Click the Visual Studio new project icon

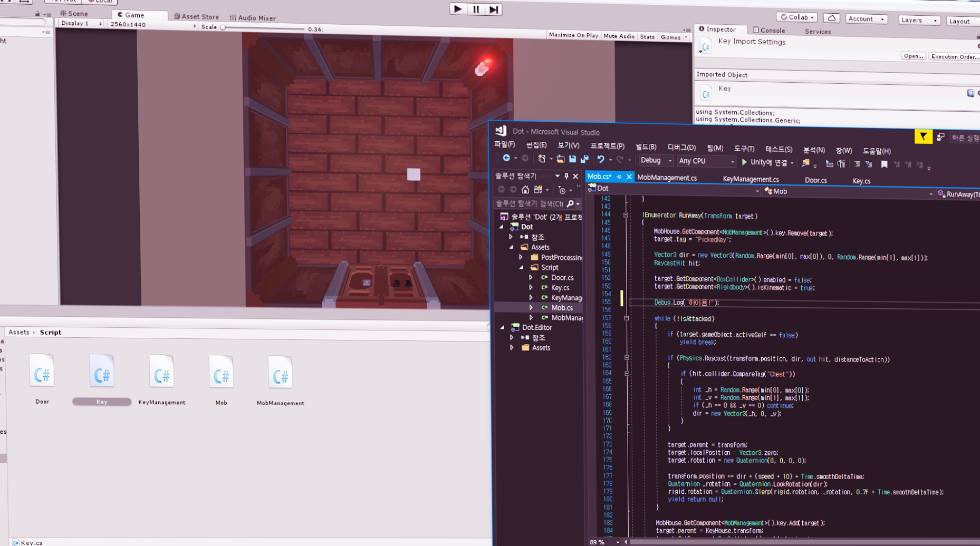click(x=542, y=159)
